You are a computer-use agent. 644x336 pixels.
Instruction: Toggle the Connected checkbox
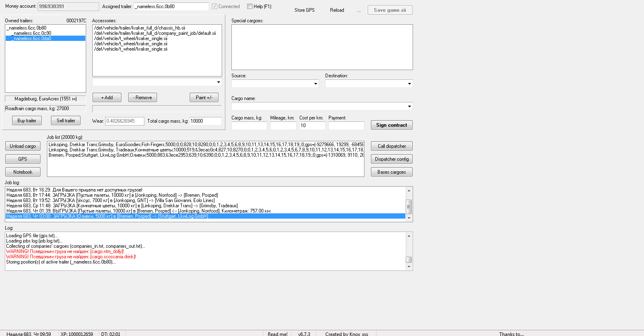tap(215, 6)
